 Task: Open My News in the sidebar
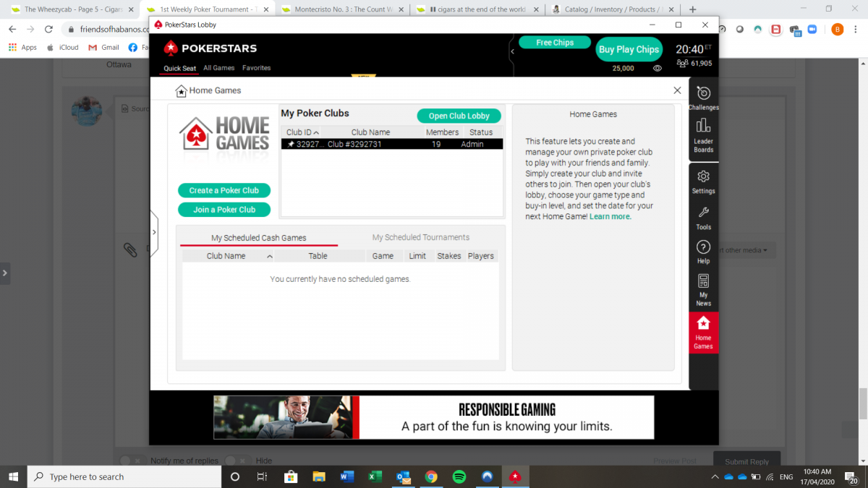point(703,290)
